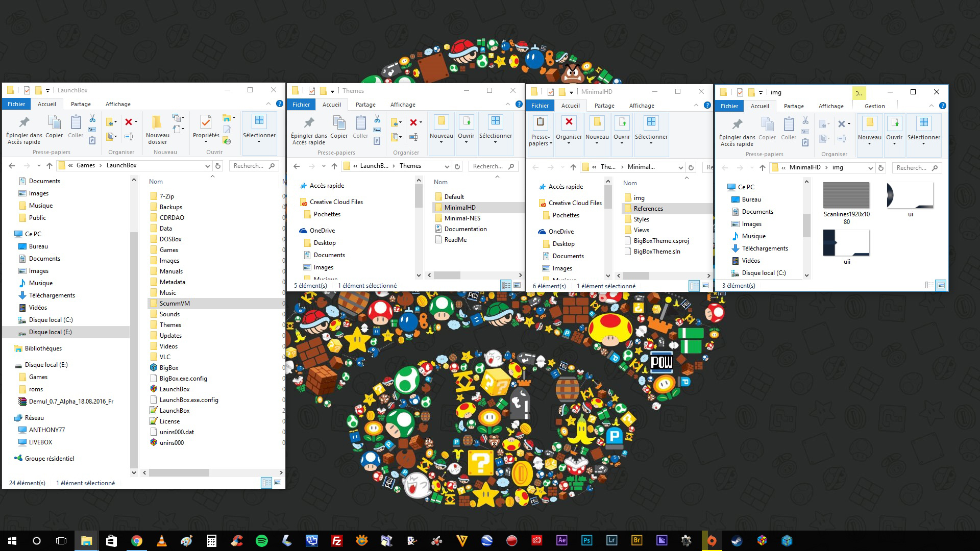Switch Themes window to large icons view
This screenshot has width=980, height=551.
click(x=517, y=285)
